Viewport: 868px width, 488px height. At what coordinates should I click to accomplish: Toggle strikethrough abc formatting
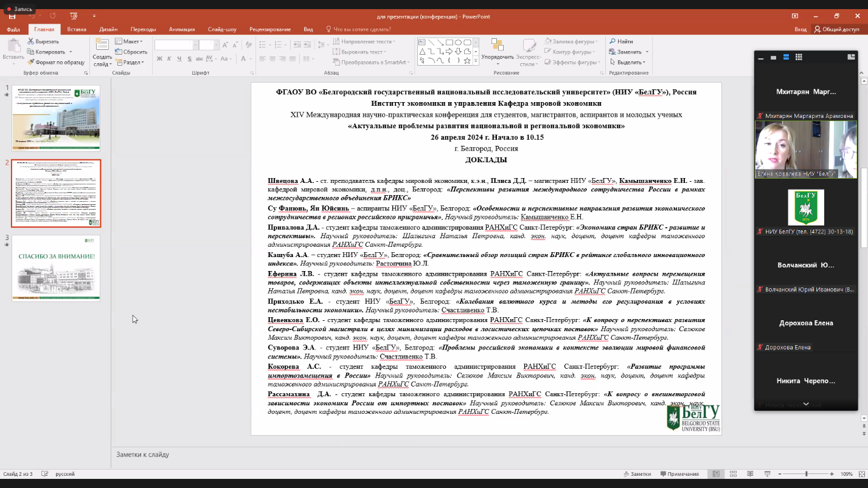[199, 59]
